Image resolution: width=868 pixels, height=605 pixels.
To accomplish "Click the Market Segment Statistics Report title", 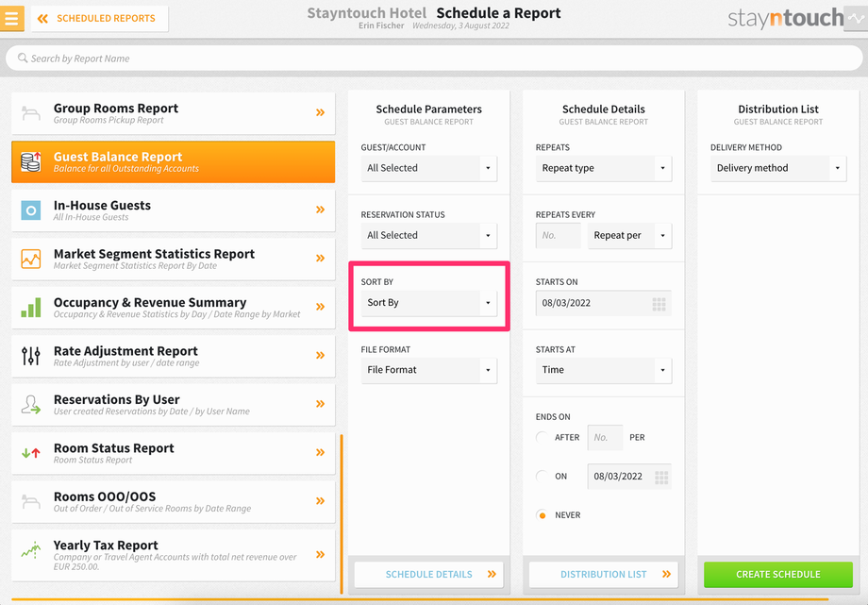I will pyautogui.click(x=154, y=254).
